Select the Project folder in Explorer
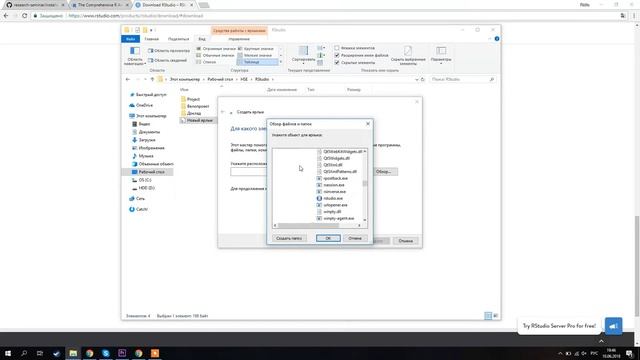 (x=190, y=99)
